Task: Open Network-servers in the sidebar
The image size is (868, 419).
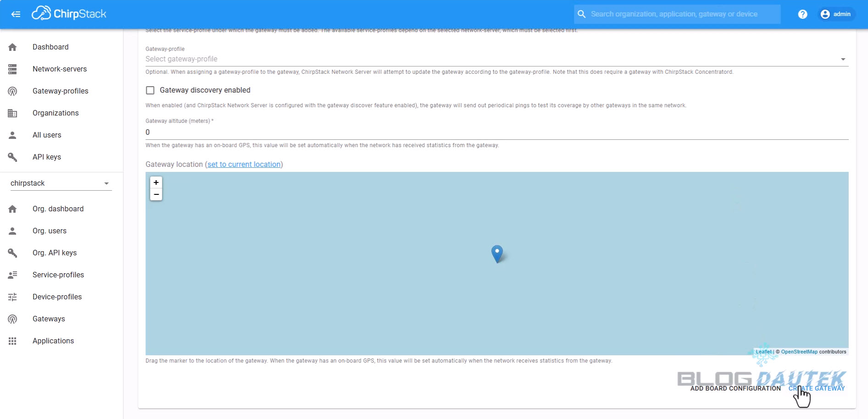Action: [x=60, y=69]
